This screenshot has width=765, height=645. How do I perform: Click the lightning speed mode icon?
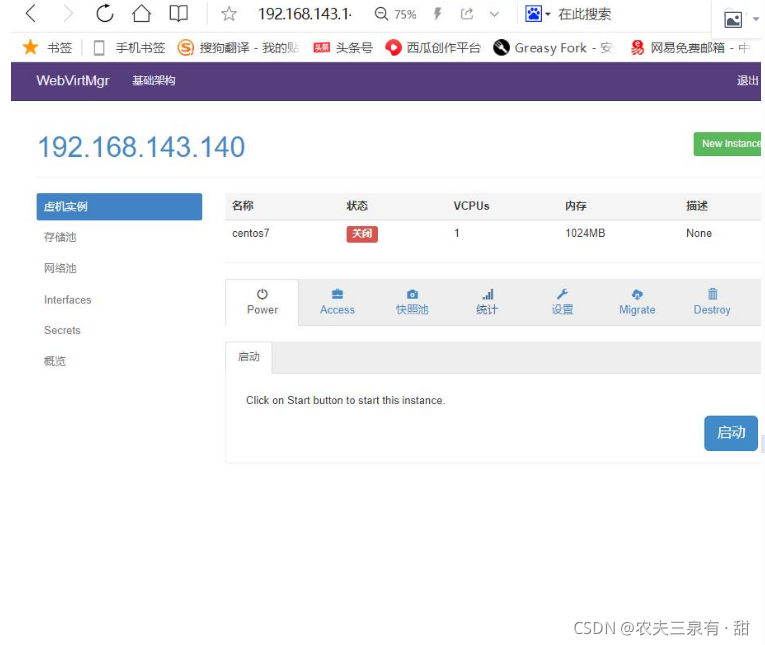pyautogui.click(x=438, y=14)
